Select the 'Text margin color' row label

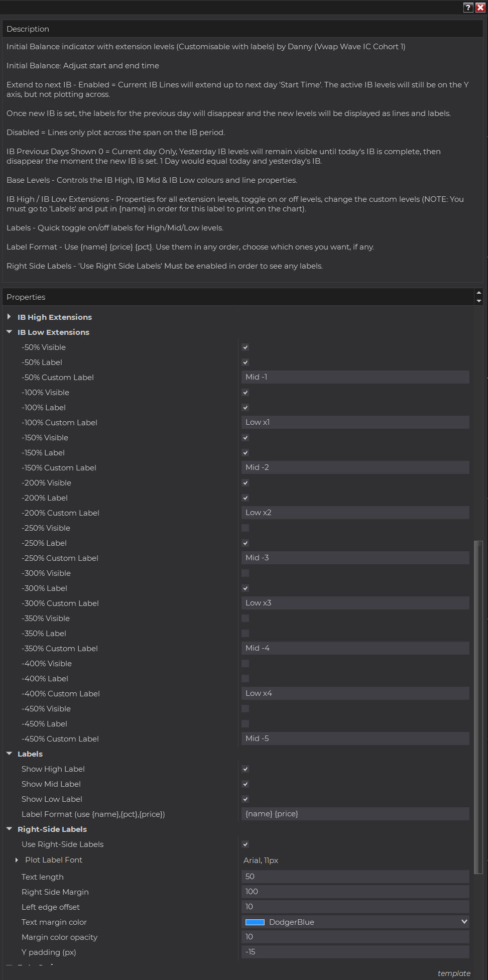tap(54, 922)
